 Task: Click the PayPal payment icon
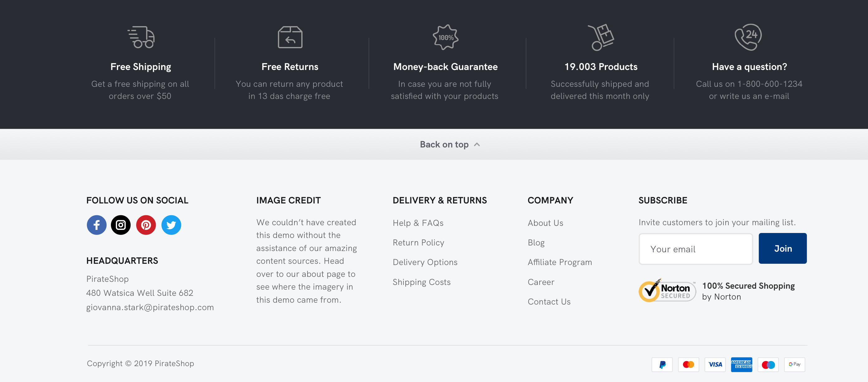point(662,365)
